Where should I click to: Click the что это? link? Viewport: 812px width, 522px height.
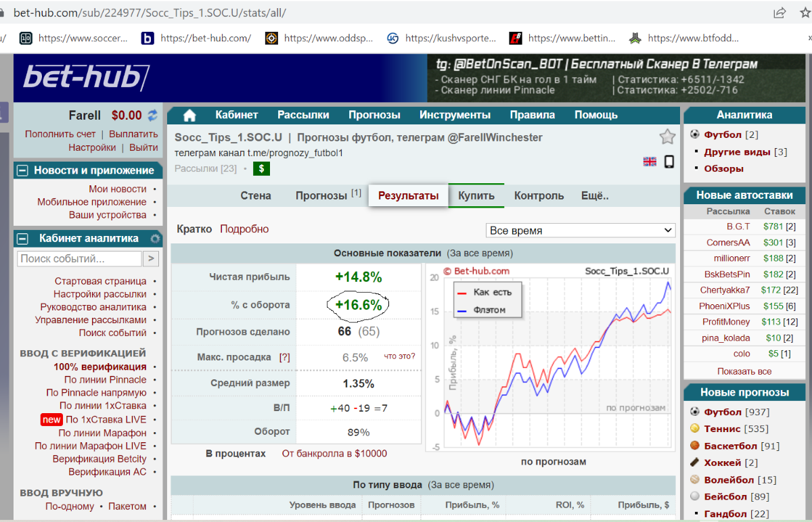tap(399, 356)
